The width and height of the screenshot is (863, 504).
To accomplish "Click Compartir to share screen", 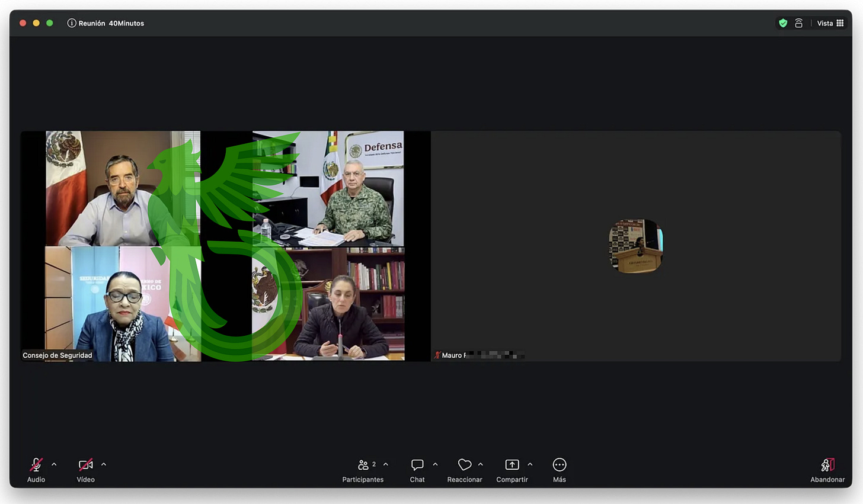I will (512, 470).
